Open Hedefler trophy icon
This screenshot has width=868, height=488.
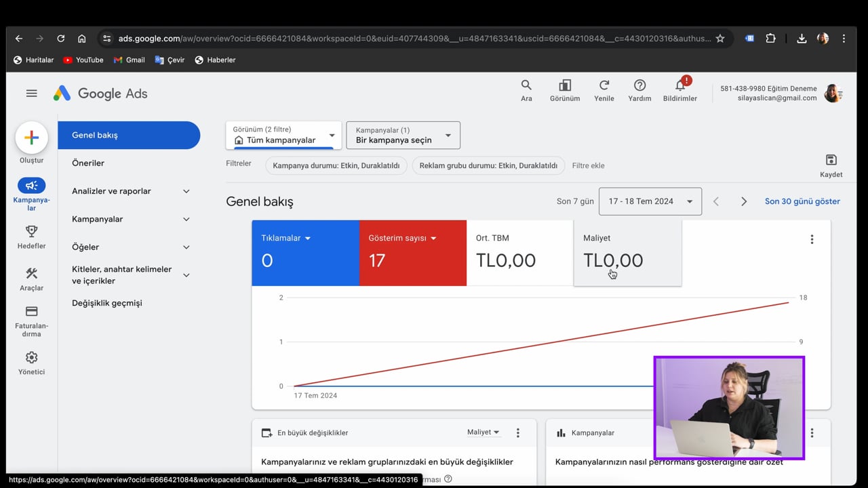(x=31, y=231)
